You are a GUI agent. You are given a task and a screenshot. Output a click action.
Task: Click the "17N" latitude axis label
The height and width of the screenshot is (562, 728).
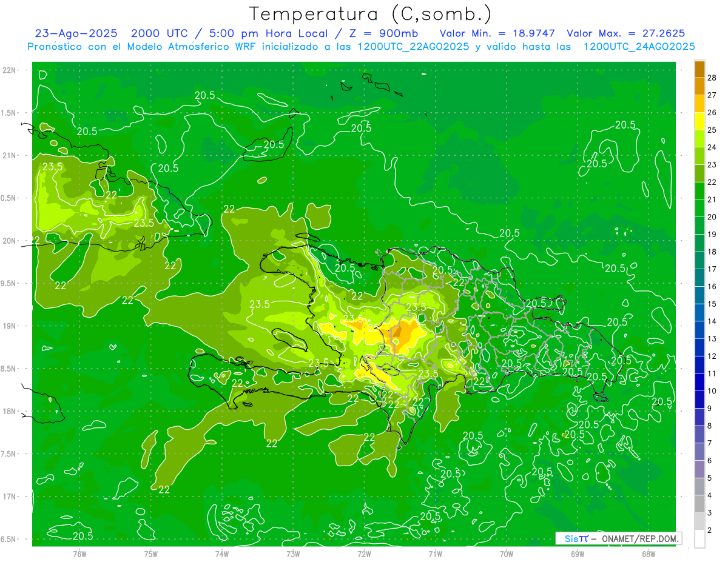click(x=9, y=497)
